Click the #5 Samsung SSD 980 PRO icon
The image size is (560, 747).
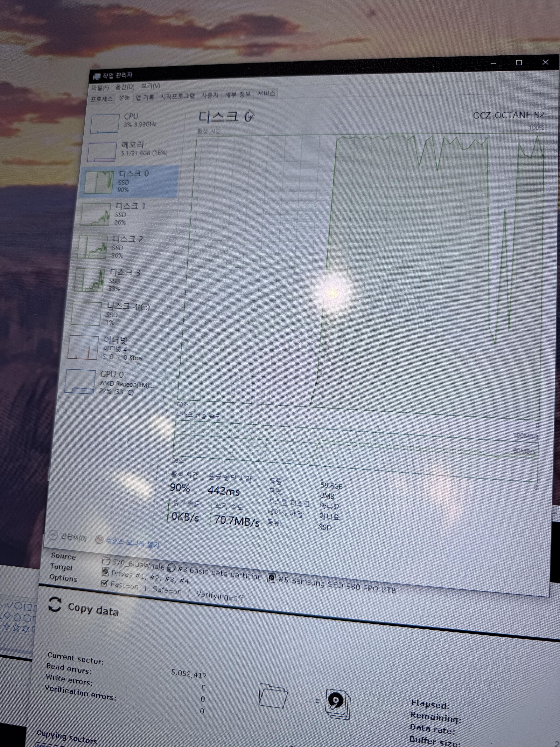(x=271, y=577)
